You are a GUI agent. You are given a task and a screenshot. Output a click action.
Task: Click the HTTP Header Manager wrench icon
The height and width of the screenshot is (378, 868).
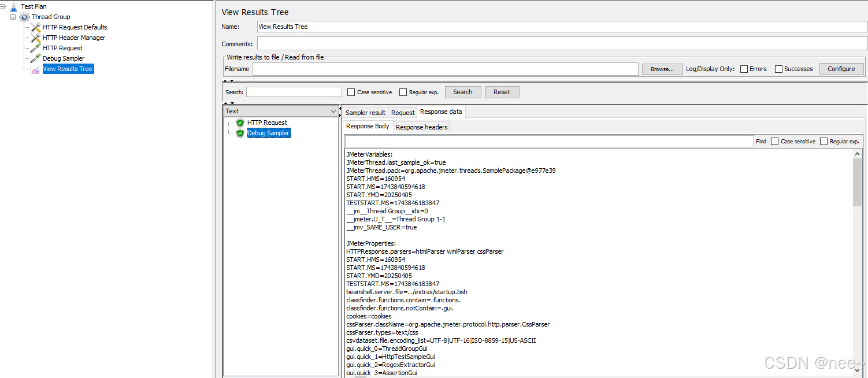click(x=35, y=38)
